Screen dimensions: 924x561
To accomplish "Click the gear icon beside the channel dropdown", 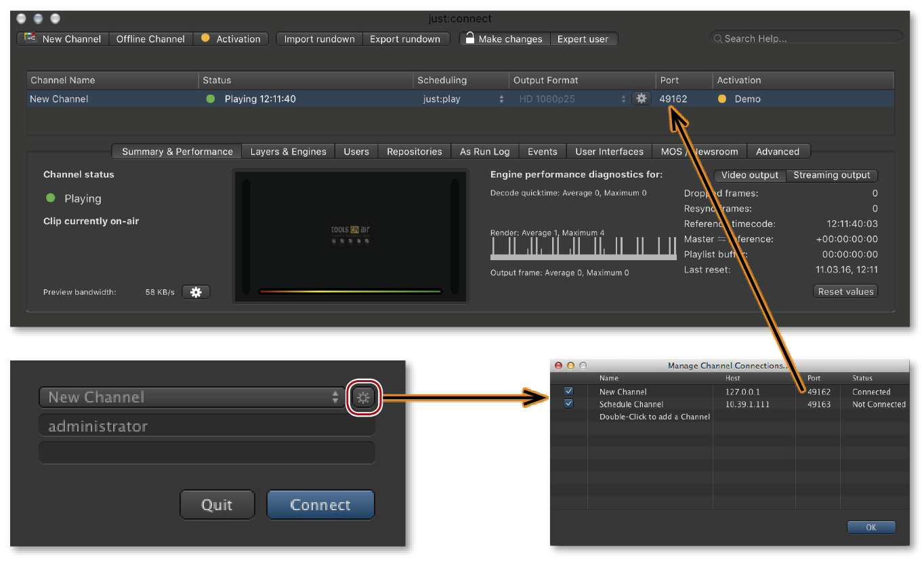I will pyautogui.click(x=364, y=398).
